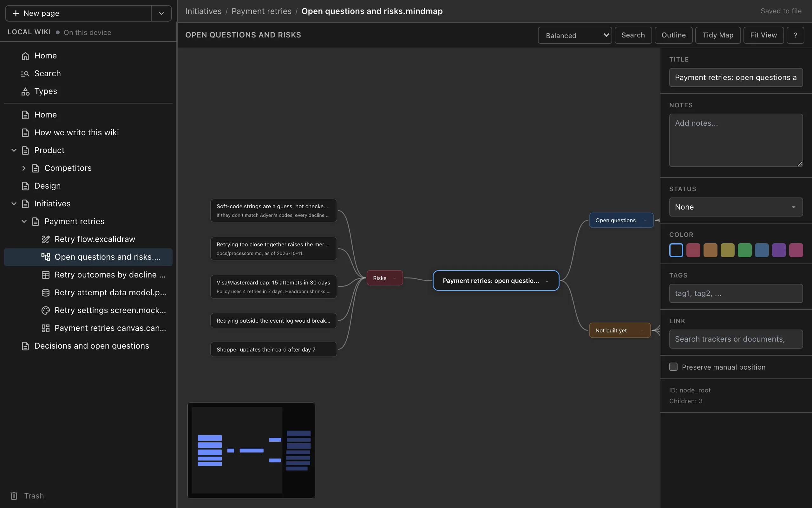
Task: Click document icon beside How we write this wiki
Action: point(25,133)
